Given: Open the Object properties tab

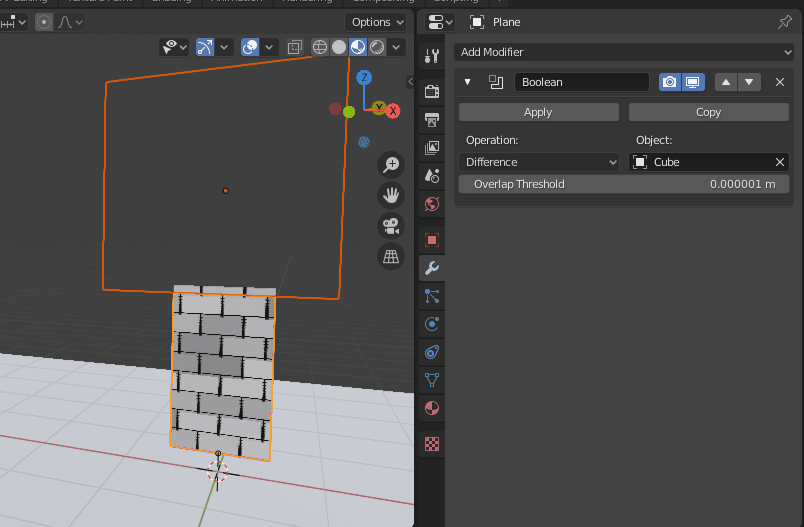Looking at the screenshot, I should click(432, 240).
